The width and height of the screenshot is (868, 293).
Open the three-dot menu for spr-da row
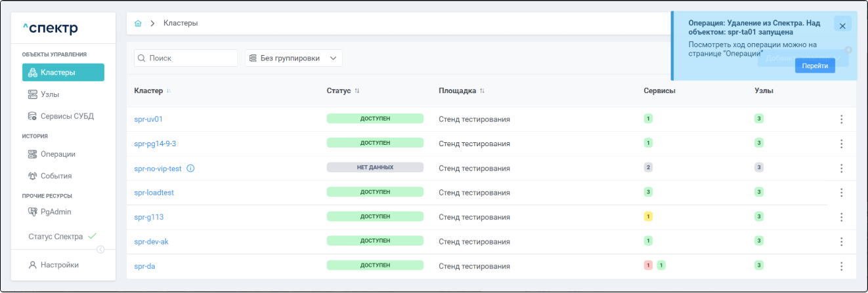click(x=841, y=266)
